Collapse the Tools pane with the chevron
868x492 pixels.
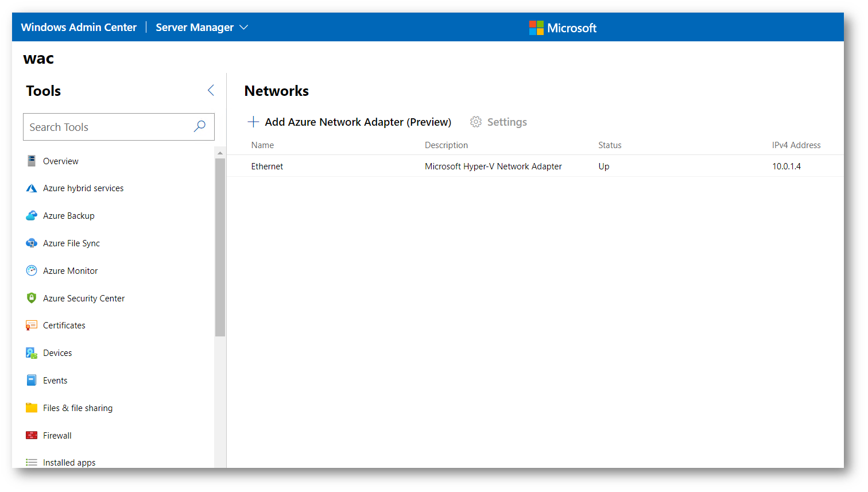[211, 90]
